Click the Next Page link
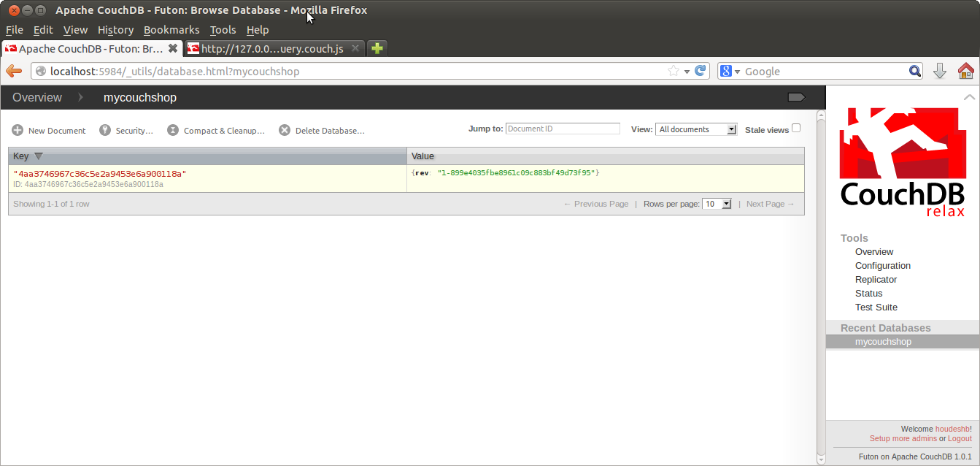This screenshot has width=980, height=466. click(771, 204)
